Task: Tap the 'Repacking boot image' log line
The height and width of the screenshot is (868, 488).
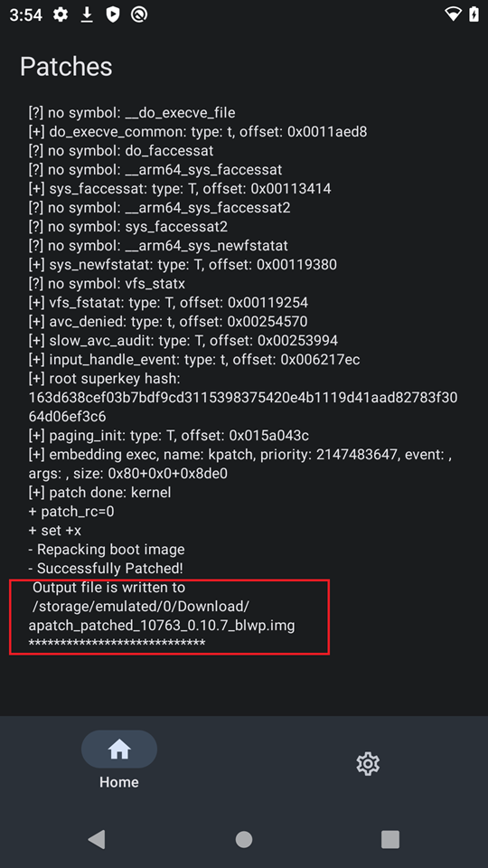Action: (107, 549)
